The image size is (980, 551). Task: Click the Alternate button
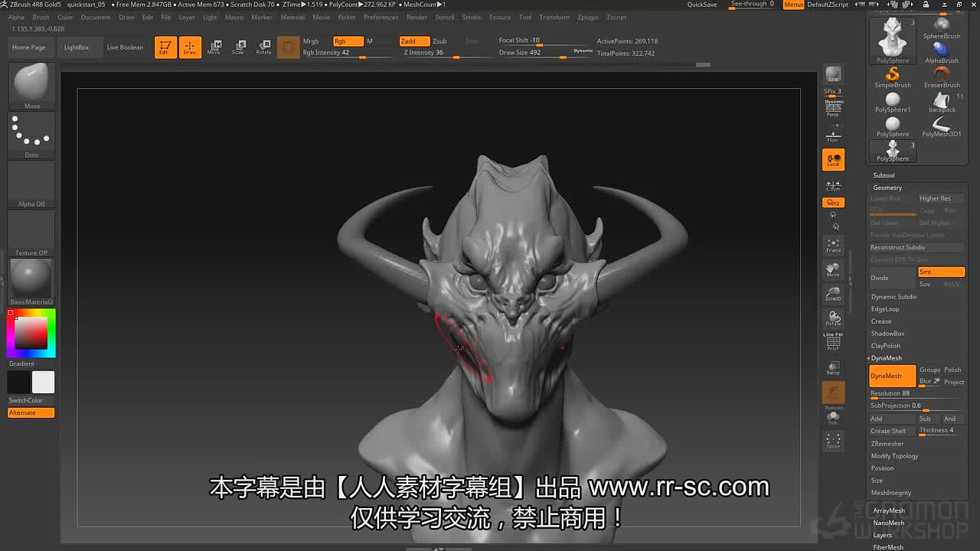[31, 412]
